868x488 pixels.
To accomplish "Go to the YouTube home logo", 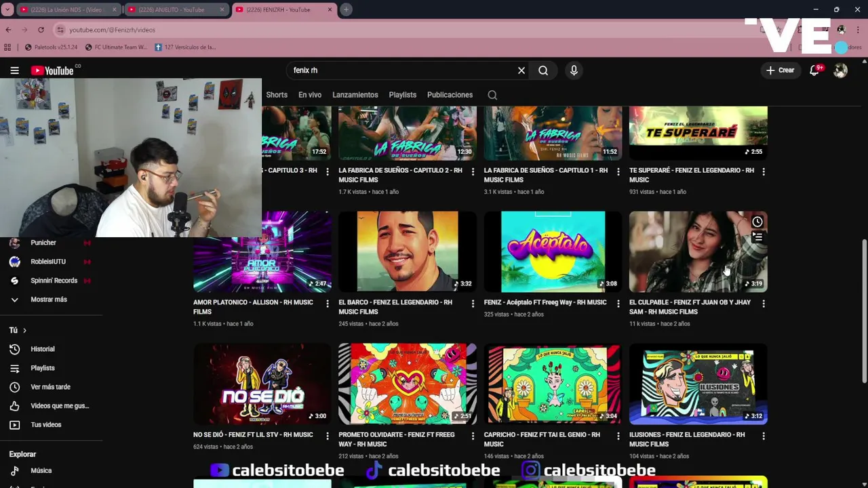I will (x=52, y=70).
